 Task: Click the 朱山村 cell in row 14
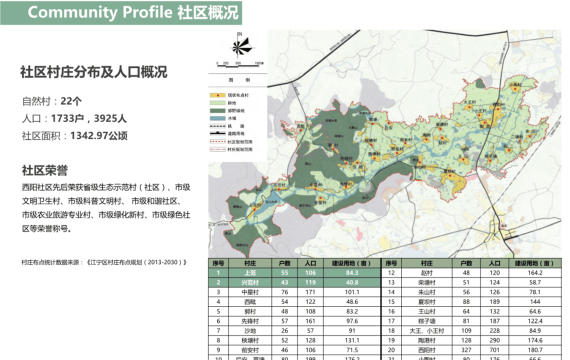[x=427, y=292]
